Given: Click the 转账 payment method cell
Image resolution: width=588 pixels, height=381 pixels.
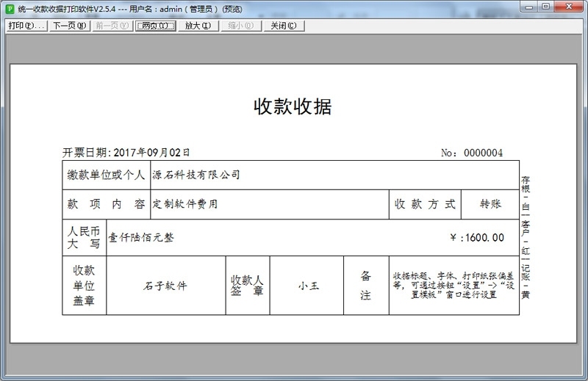Looking at the screenshot, I should 490,204.
